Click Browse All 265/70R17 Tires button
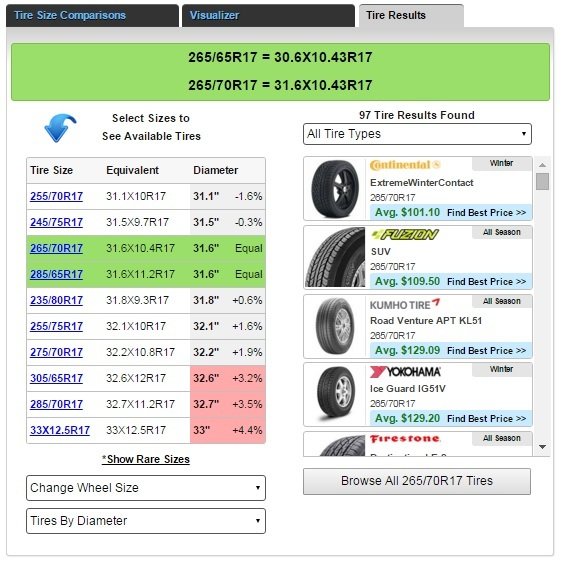This screenshot has height=566, width=562. click(x=417, y=481)
